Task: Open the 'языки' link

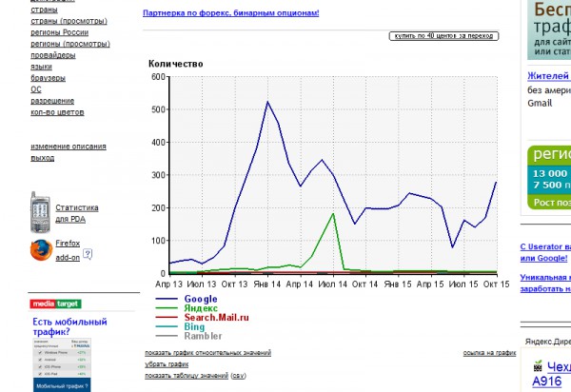Action: (x=41, y=67)
